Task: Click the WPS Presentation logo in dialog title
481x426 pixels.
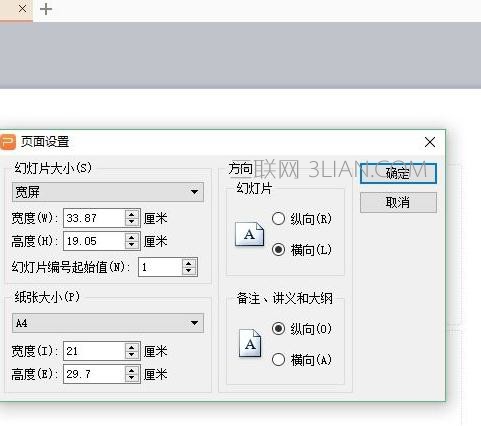Action: click(8, 142)
